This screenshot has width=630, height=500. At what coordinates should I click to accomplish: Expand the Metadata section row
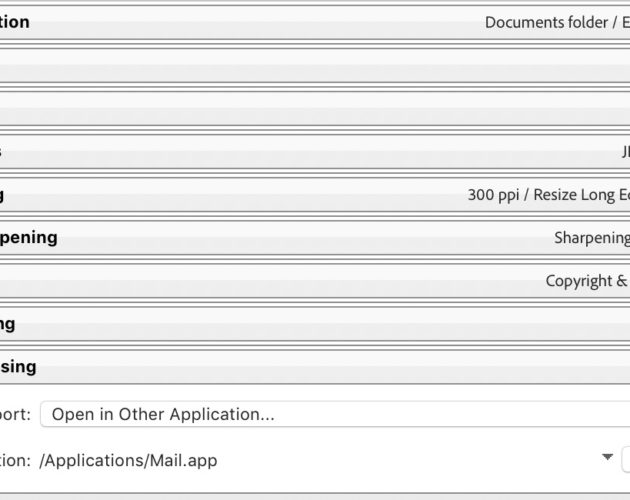point(315,281)
